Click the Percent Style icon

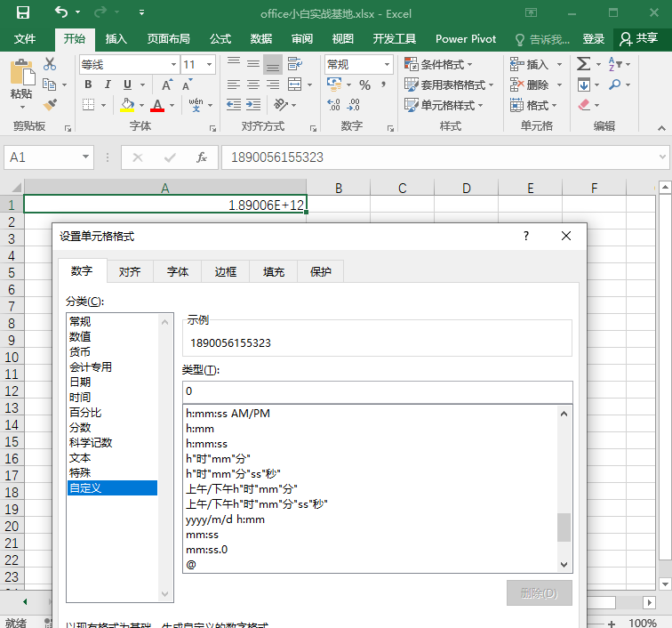(x=364, y=85)
